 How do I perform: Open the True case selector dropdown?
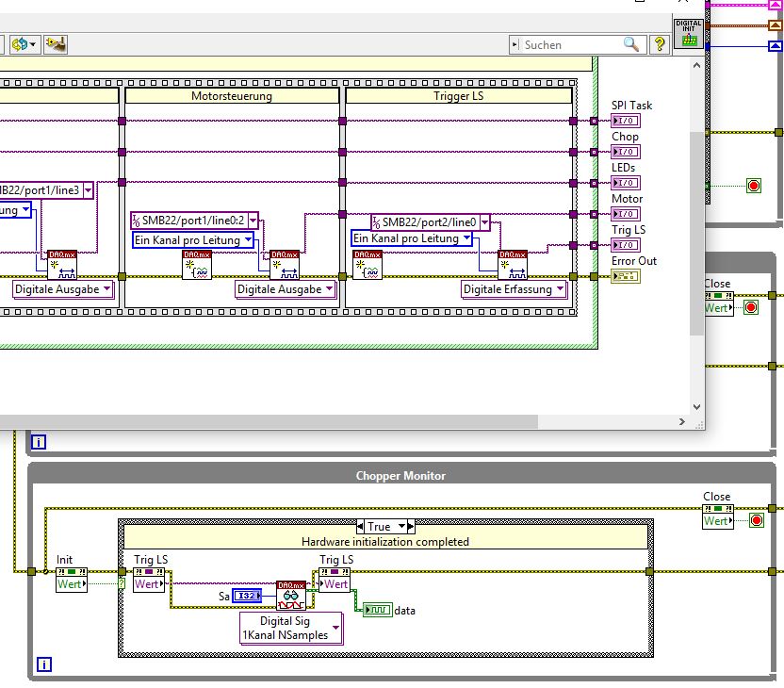coord(401,526)
